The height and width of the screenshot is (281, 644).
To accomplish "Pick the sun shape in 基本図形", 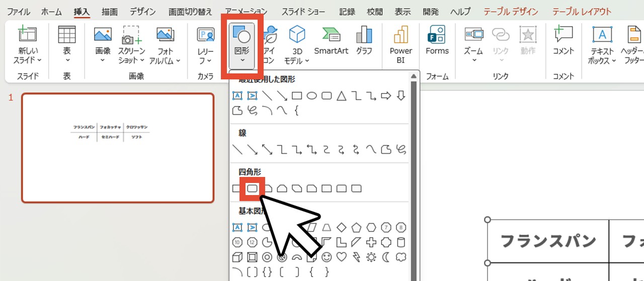I will (x=371, y=257).
